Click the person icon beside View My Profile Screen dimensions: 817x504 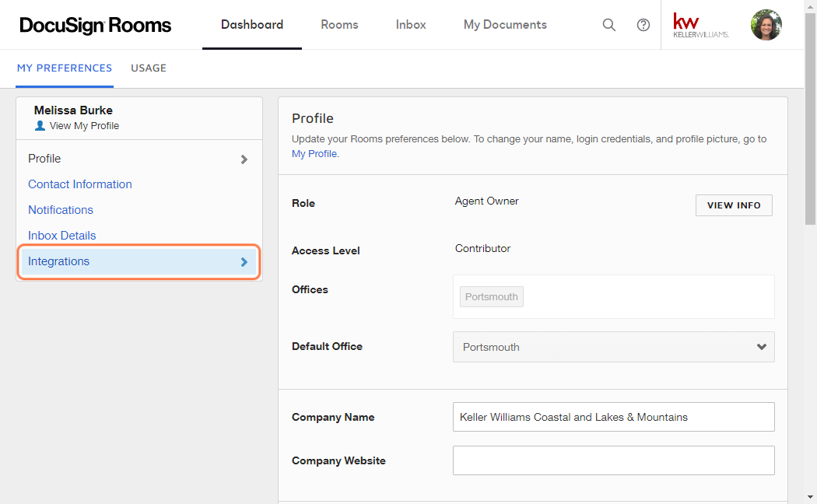click(40, 125)
